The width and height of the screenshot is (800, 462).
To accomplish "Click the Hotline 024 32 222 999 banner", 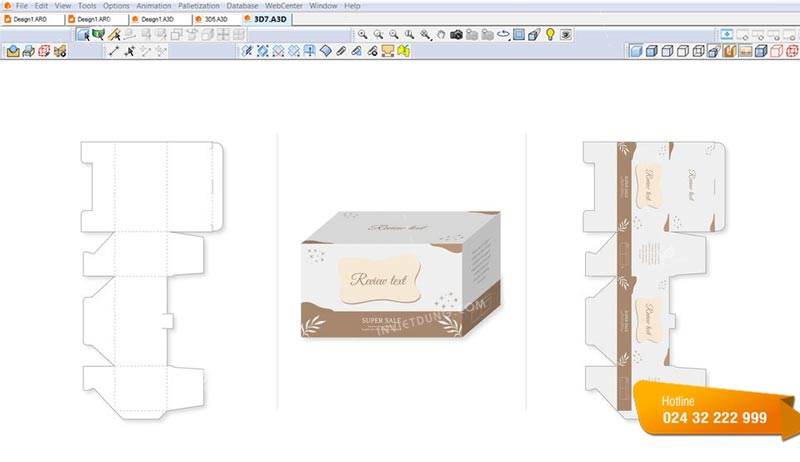I will (716, 409).
